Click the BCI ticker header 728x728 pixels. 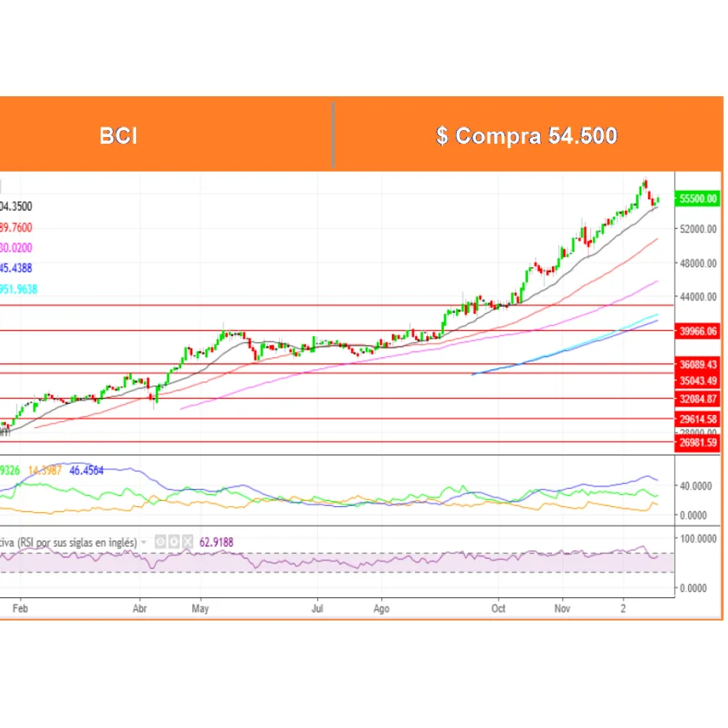[118, 136]
